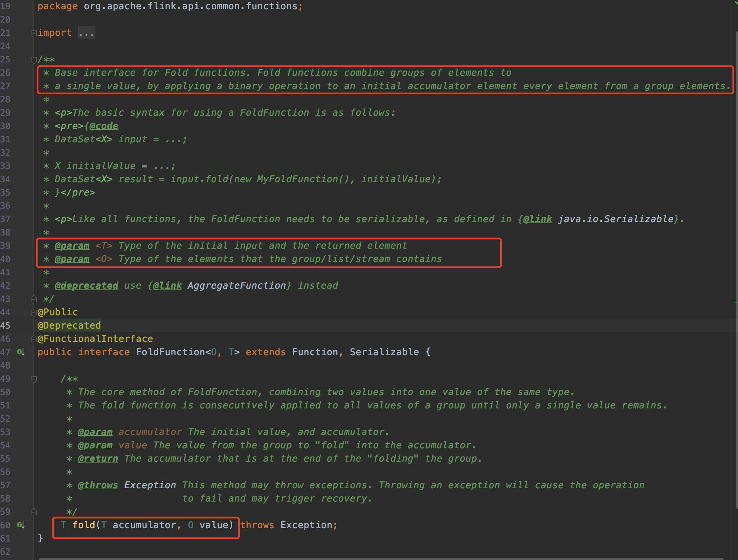This screenshot has width=738, height=560.
Task: Click the import keyword on line 21
Action: (x=55, y=33)
